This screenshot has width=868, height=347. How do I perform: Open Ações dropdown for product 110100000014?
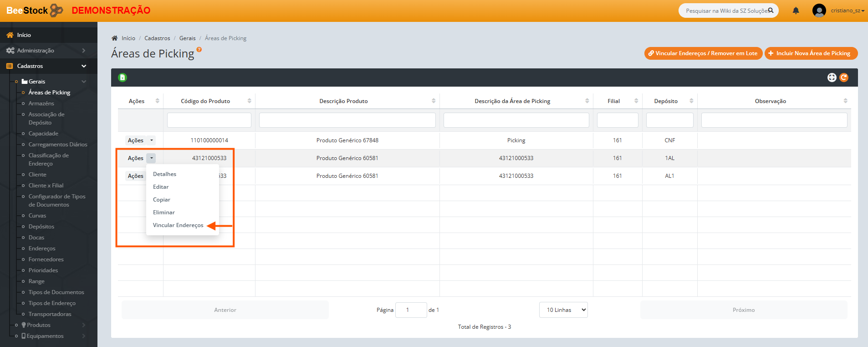click(152, 140)
